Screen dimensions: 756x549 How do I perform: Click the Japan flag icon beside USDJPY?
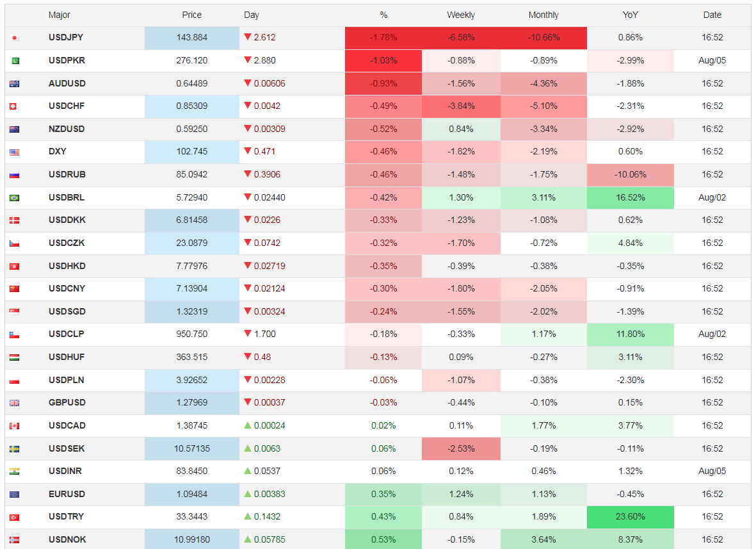(x=15, y=38)
